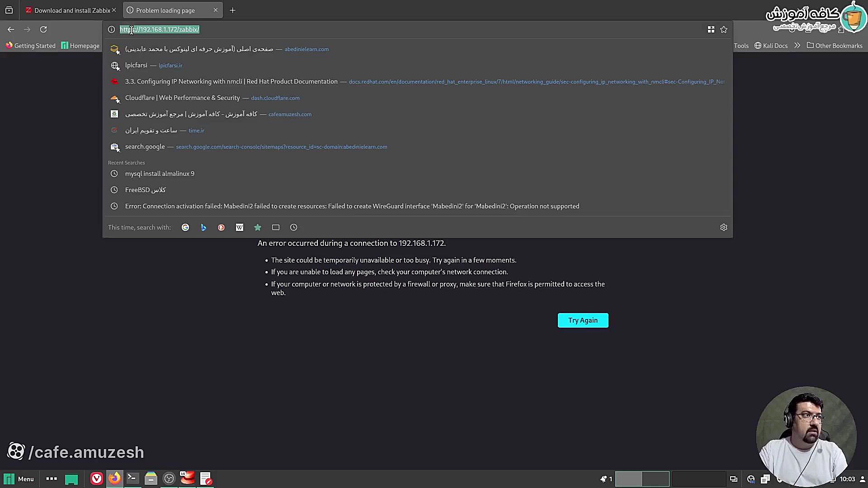Open the red hat app in the taskbar

(x=187, y=479)
